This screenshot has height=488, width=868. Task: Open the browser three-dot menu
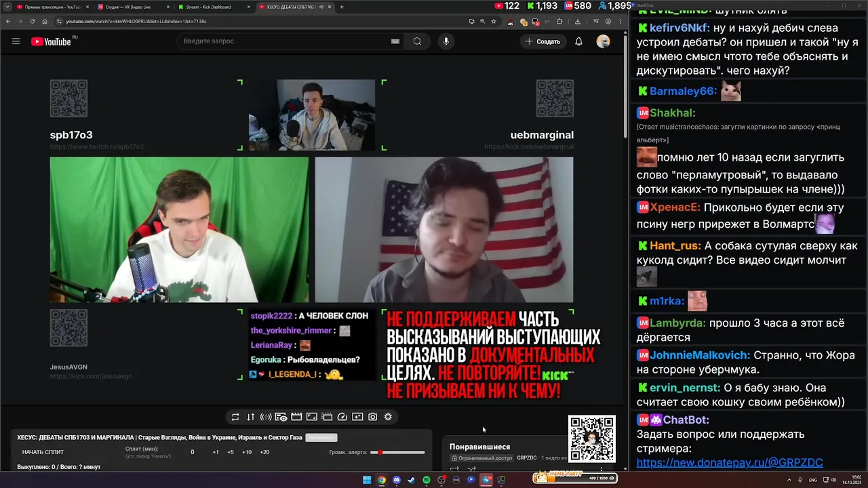[x=620, y=21]
